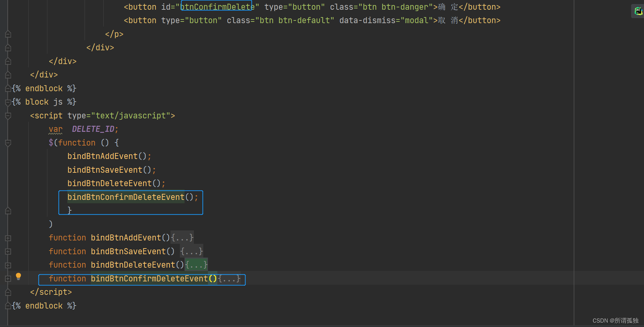The width and height of the screenshot is (644, 327).
Task: Click bindBtnAddEvent(); call line
Action: pyautogui.click(x=109, y=156)
